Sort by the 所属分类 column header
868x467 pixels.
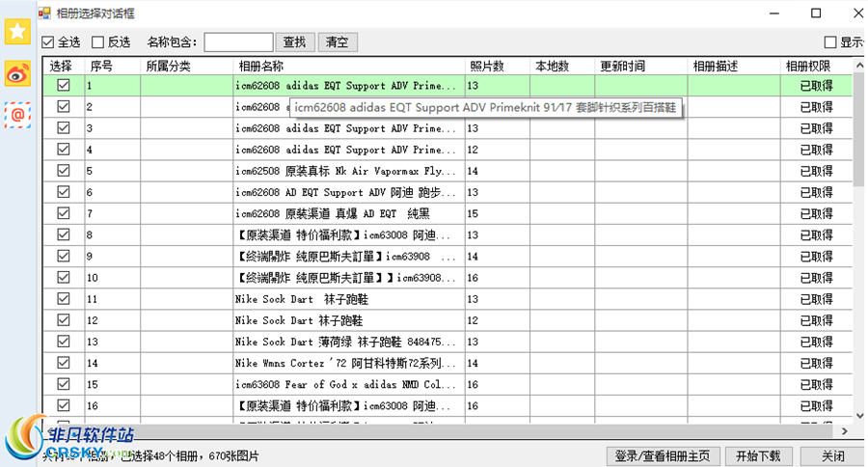[x=186, y=66]
